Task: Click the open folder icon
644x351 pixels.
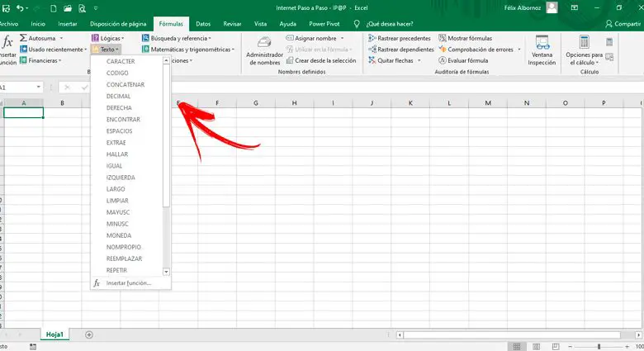Action: tap(68, 7)
